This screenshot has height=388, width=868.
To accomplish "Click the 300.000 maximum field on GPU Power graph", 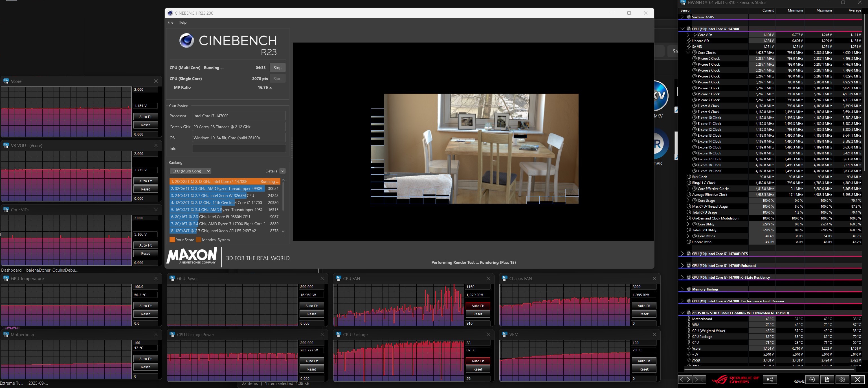I will pyautogui.click(x=312, y=287).
